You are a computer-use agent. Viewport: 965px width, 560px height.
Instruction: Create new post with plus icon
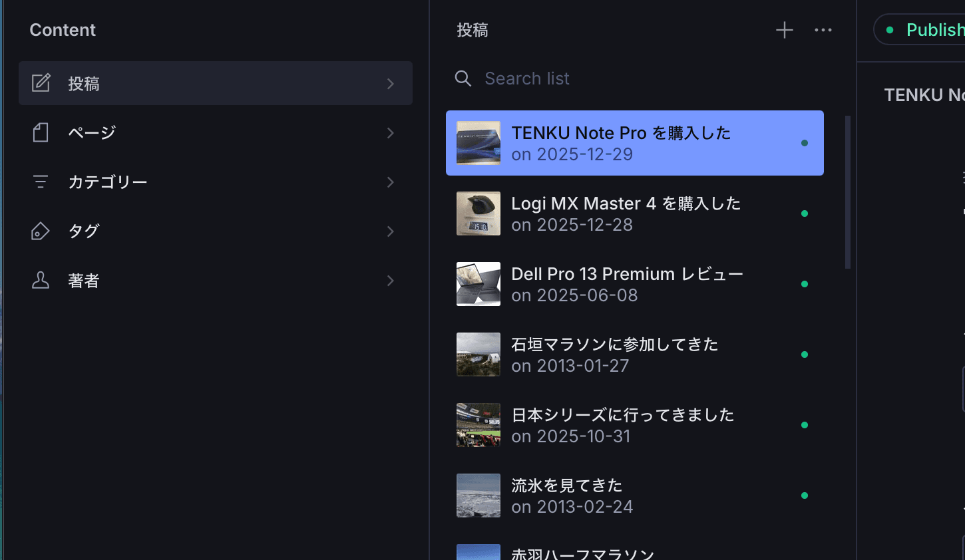(784, 30)
